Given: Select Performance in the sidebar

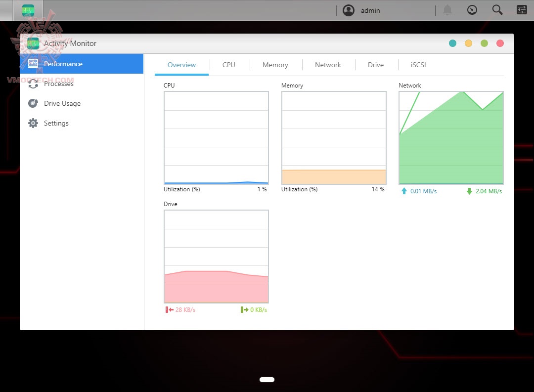Looking at the screenshot, I should pos(82,64).
